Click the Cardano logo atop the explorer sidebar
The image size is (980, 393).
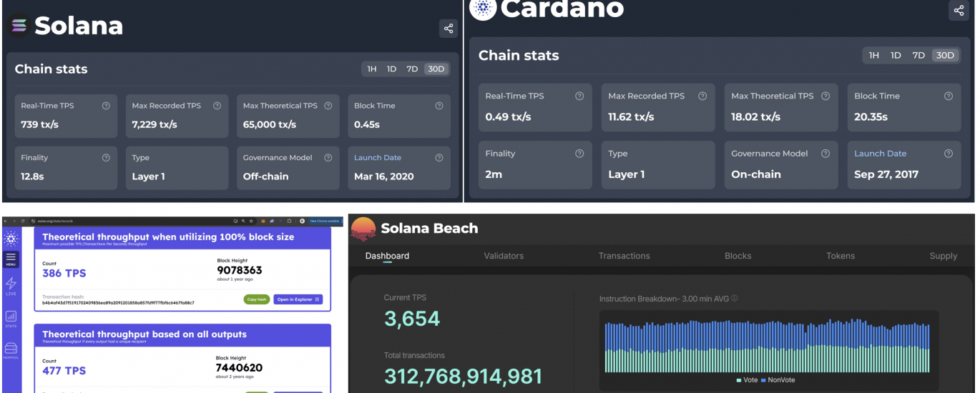point(11,239)
